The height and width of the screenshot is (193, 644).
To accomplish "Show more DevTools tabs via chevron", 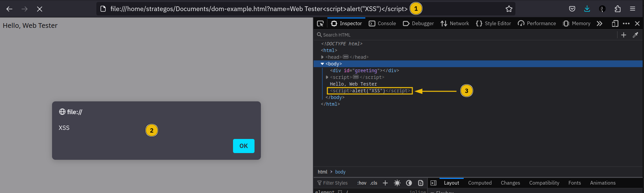I will pos(599,23).
